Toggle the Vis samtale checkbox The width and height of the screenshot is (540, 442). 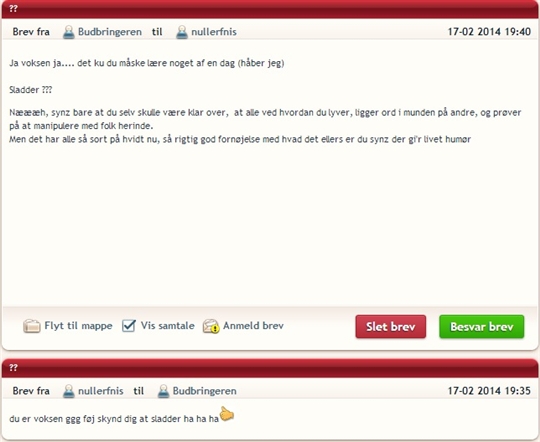pos(128,326)
